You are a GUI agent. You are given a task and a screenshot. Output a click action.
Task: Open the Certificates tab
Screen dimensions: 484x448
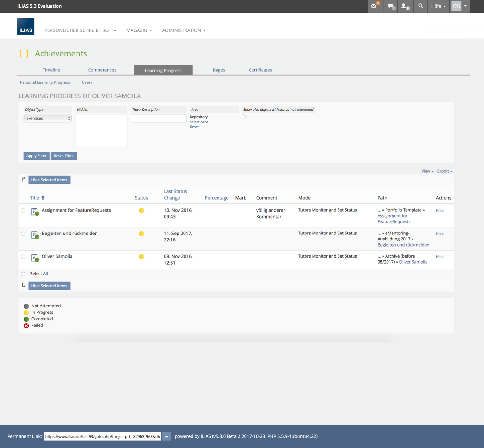point(260,70)
